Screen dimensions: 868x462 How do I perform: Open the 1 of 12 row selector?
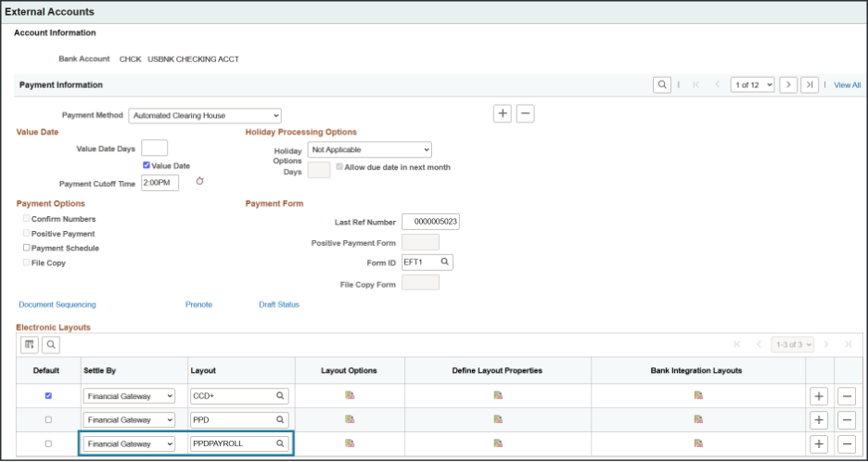751,84
